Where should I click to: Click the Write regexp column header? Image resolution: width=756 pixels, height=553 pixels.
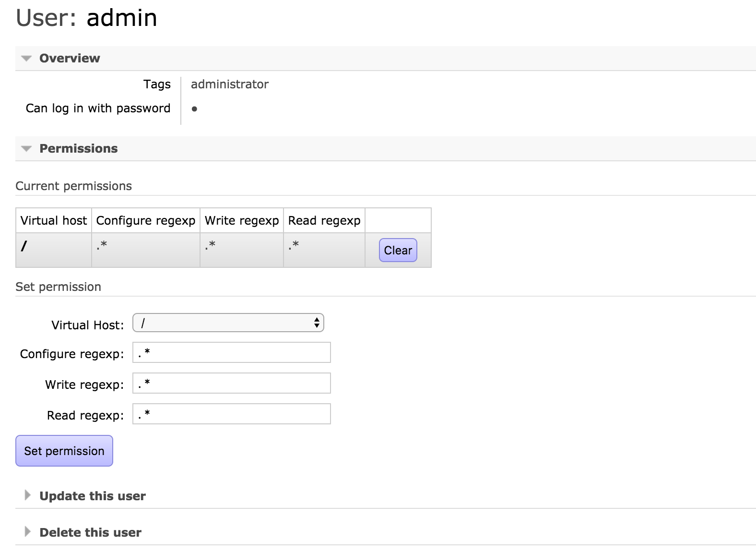click(x=242, y=221)
